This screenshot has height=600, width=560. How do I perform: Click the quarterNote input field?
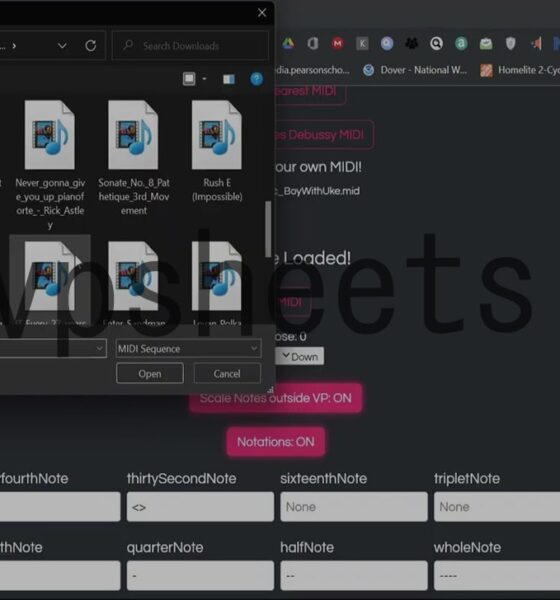(200, 576)
